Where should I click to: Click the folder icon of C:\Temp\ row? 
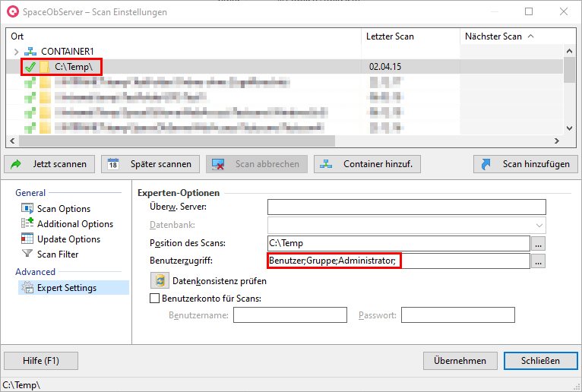44,67
